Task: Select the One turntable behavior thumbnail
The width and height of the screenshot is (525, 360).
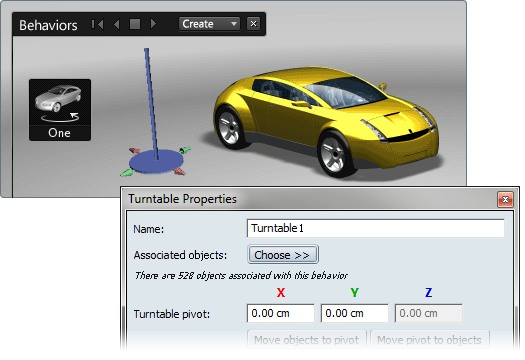Action: (60, 110)
